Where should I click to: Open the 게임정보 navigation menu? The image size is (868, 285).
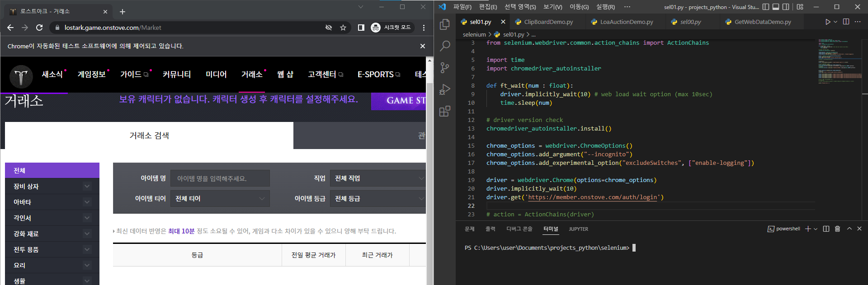coord(92,75)
